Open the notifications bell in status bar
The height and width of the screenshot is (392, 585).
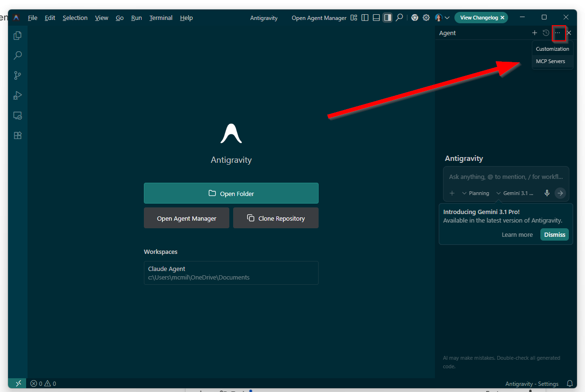570,383
